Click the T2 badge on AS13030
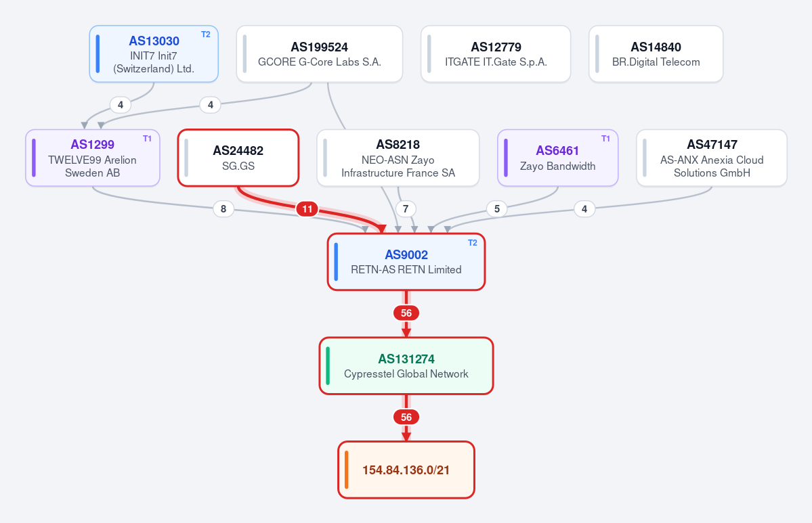The height and width of the screenshot is (523, 812). (206, 35)
